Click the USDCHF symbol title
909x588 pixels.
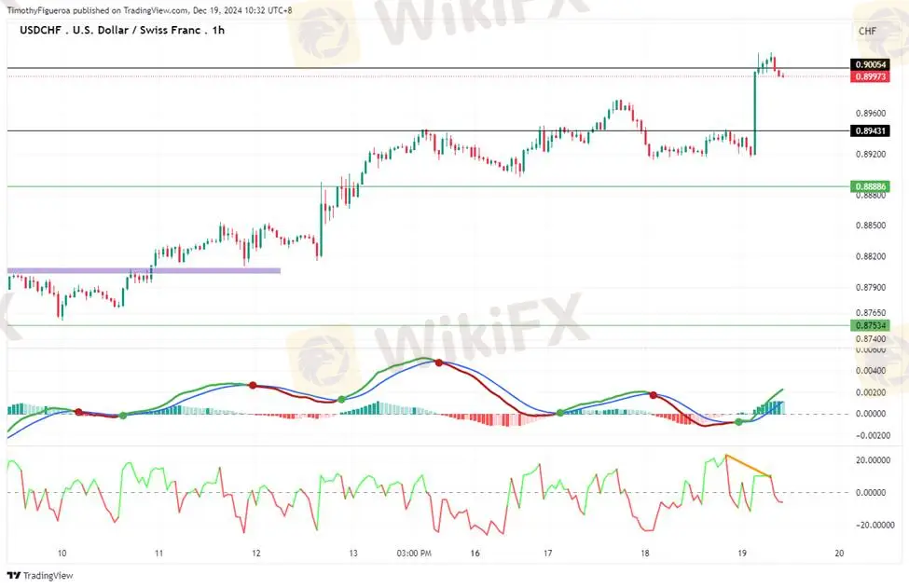click(39, 30)
